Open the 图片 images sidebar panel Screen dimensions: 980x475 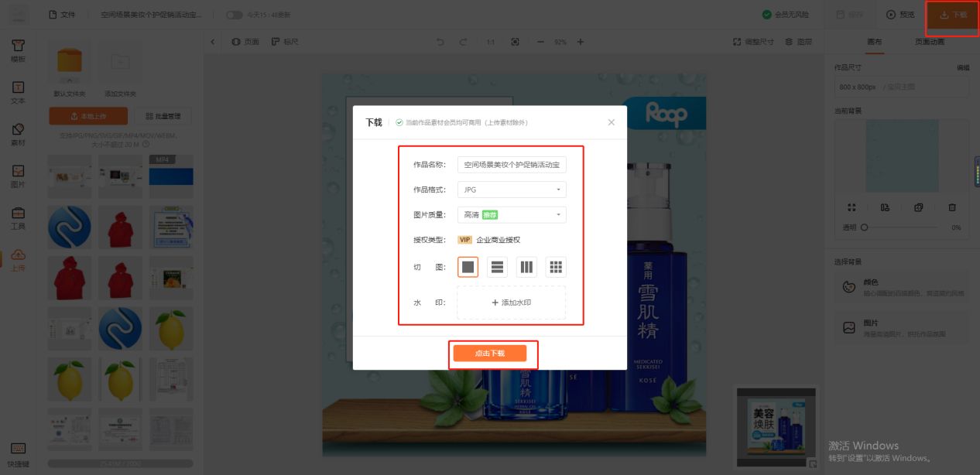click(x=18, y=176)
